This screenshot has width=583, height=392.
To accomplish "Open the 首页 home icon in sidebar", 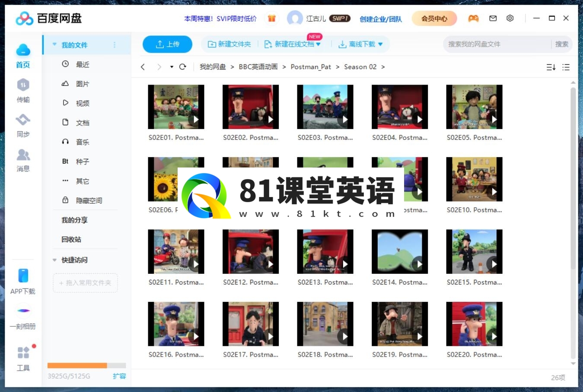I will pos(23,51).
